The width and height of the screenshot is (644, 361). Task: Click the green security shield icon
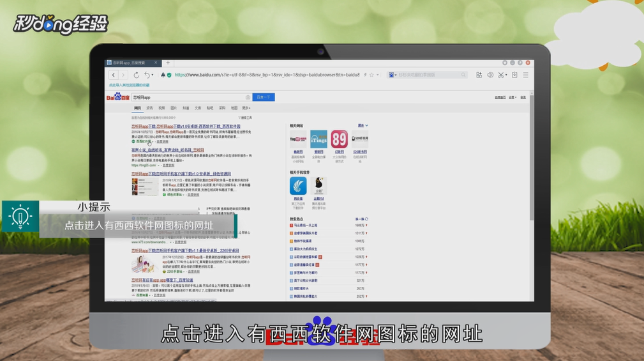[168, 75]
